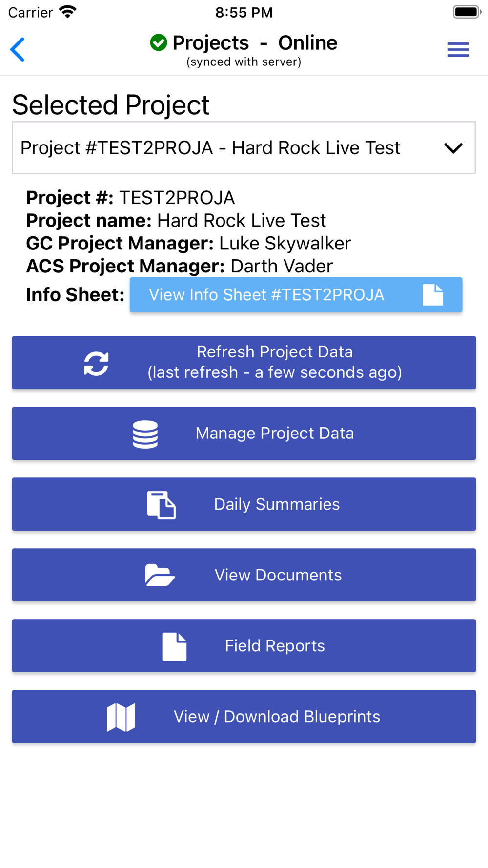Click the database stack icon
Image resolution: width=488 pixels, height=868 pixels.
coord(145,434)
